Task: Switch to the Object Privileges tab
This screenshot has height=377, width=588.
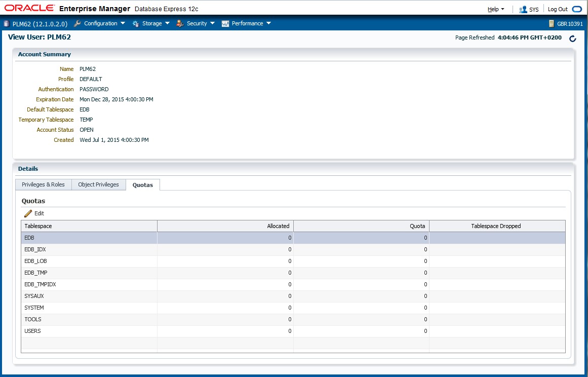Action: tap(98, 184)
